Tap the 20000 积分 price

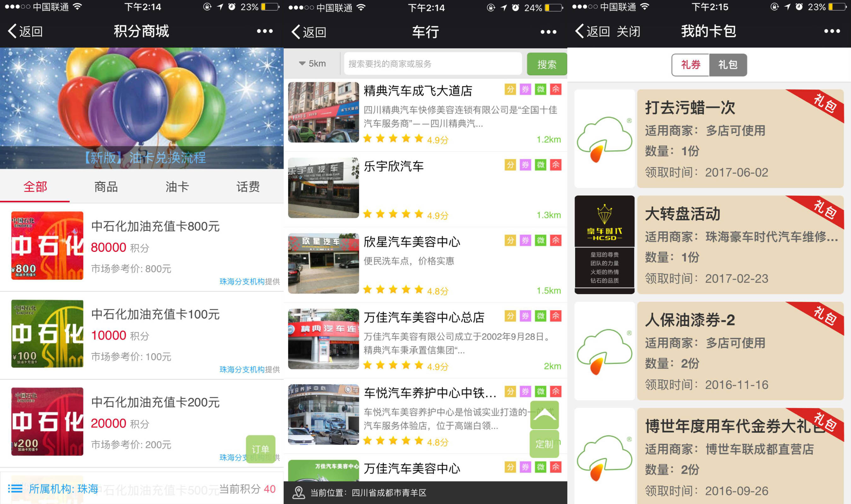click(120, 423)
